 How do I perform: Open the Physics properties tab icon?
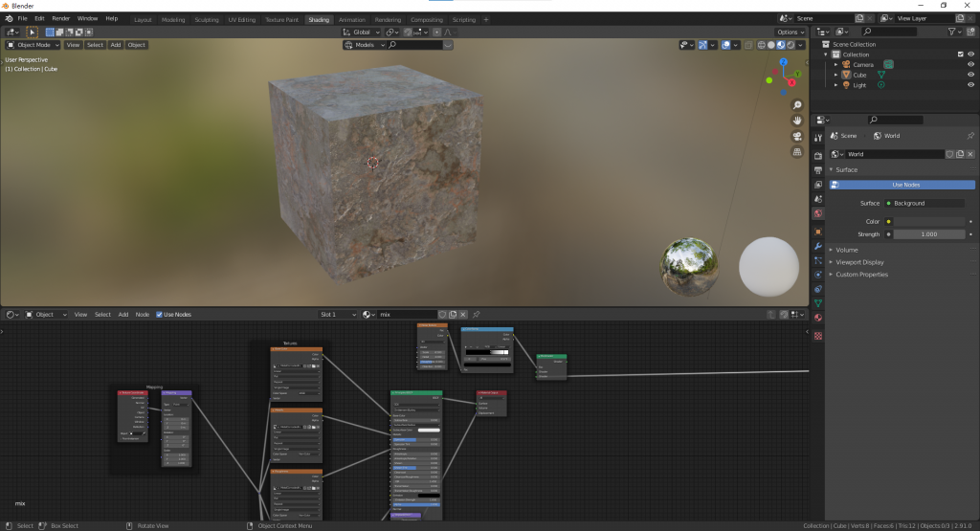pyautogui.click(x=817, y=275)
